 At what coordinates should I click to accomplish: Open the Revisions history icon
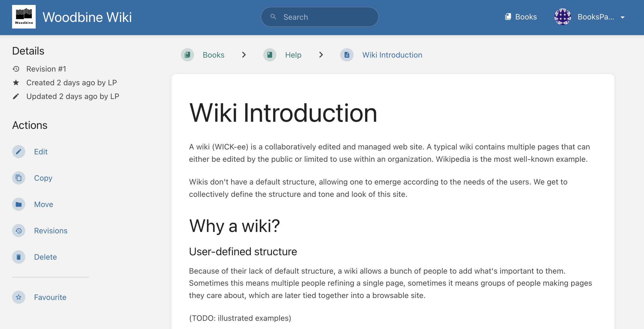19,231
